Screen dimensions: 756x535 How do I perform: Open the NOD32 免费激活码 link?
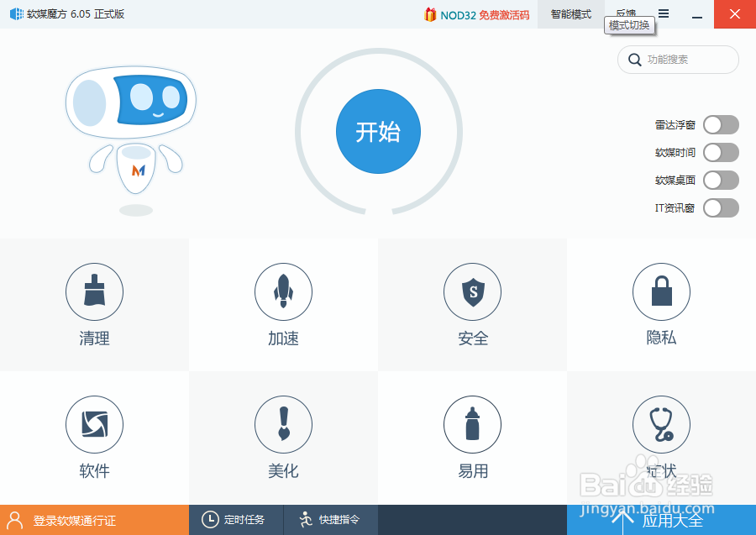[x=476, y=14]
